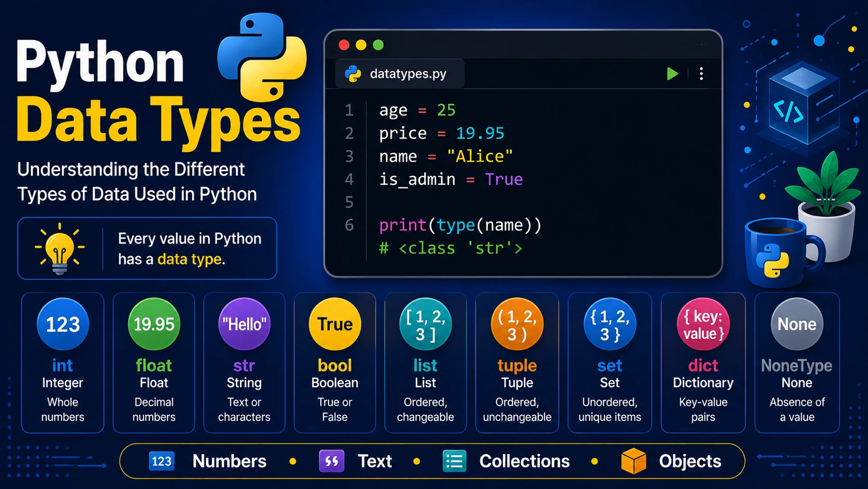Image resolution: width=868 pixels, height=489 pixels.
Task: Click the value 19.95 on the price line
Action: tap(480, 134)
